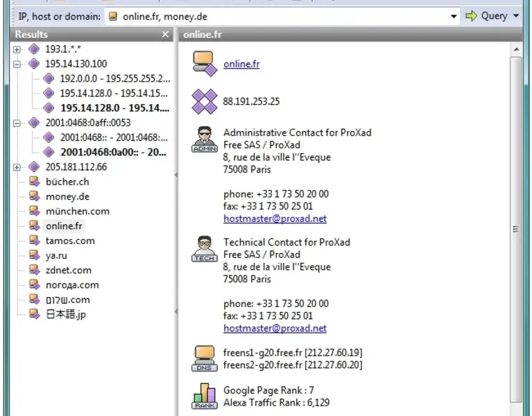Viewport: 532px width, 416px height.
Task: Expand the 193.1.*.* tree node
Action: tap(17, 49)
